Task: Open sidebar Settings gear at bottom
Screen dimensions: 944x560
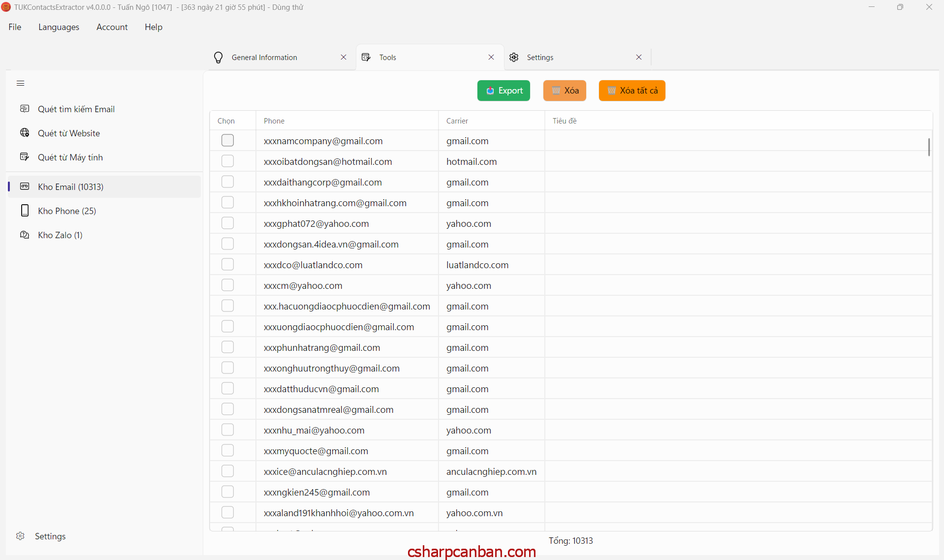Action: [20, 536]
